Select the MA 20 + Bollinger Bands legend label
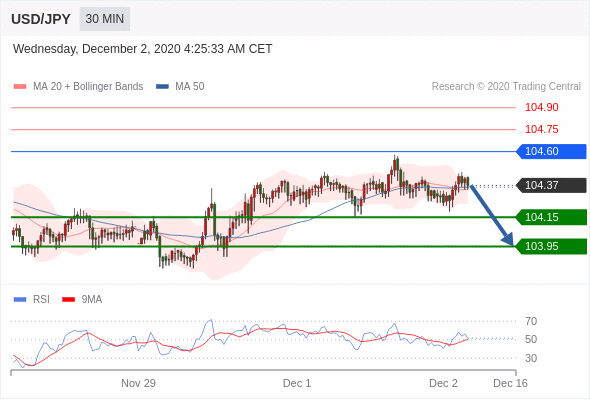 88,87
